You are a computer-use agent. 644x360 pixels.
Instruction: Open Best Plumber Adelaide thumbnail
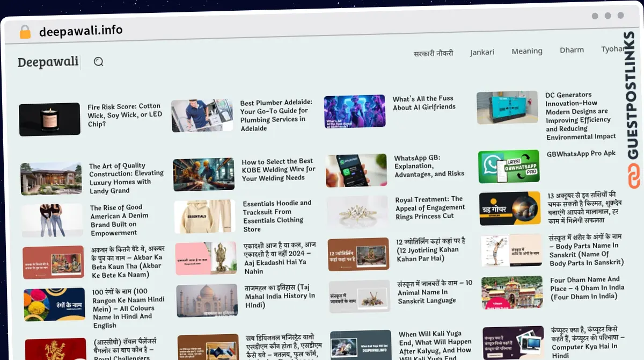tap(202, 115)
